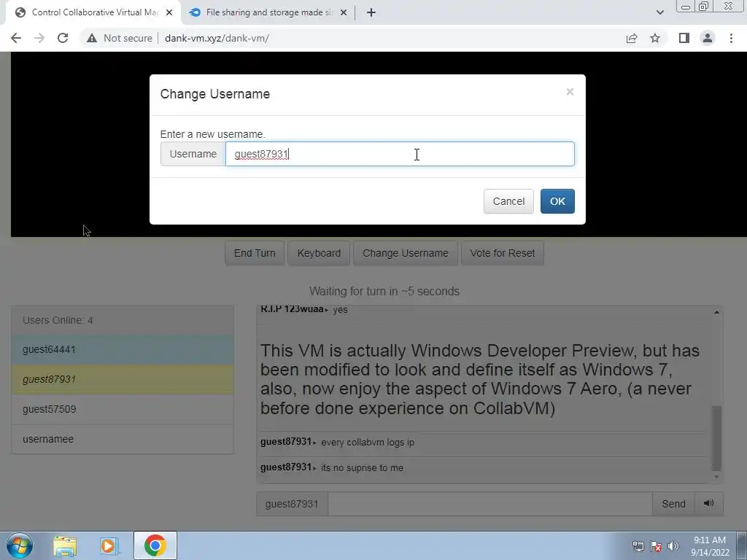The width and height of the screenshot is (747, 560).
Task: Share this page via the share icon
Action: click(632, 38)
